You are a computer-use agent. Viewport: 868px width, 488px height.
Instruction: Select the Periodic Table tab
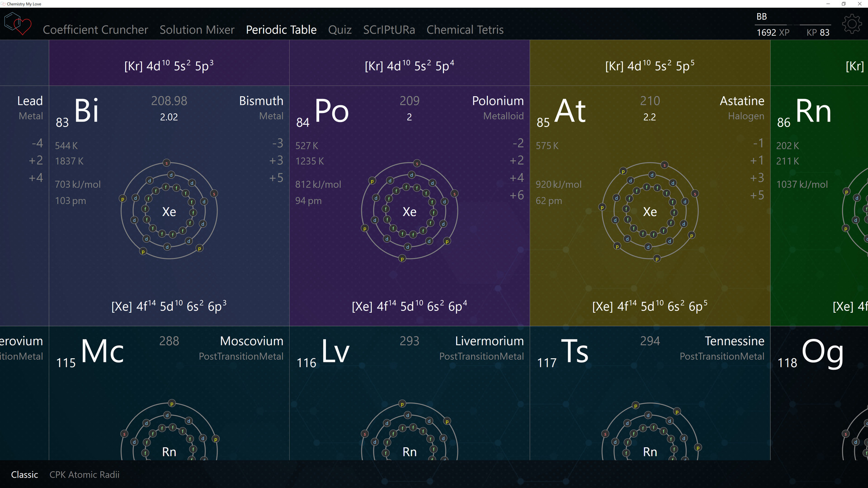pyautogui.click(x=281, y=30)
